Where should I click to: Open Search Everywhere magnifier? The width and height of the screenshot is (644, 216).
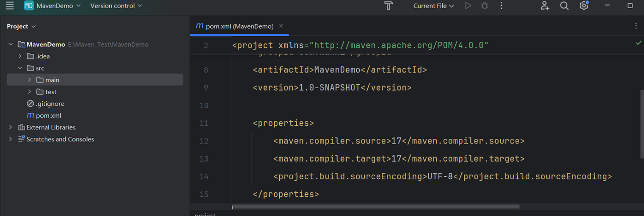point(565,6)
